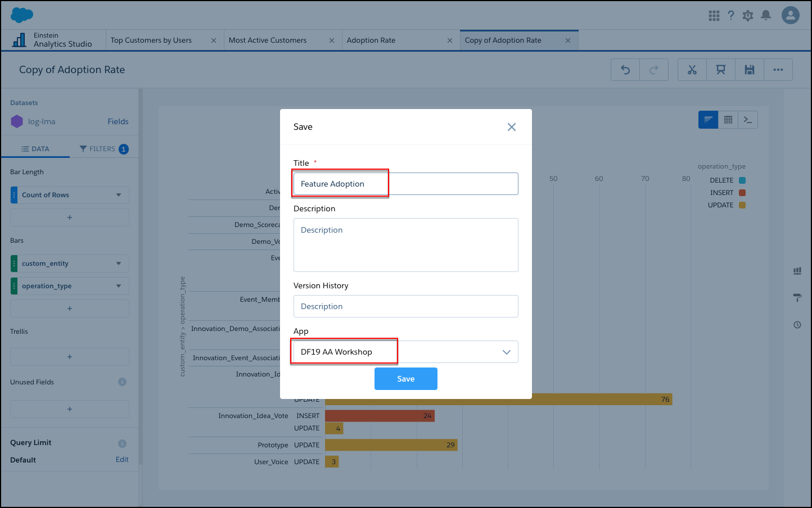The height and width of the screenshot is (508, 812).
Task: Open the Count of Rows dropdown
Action: (119, 195)
